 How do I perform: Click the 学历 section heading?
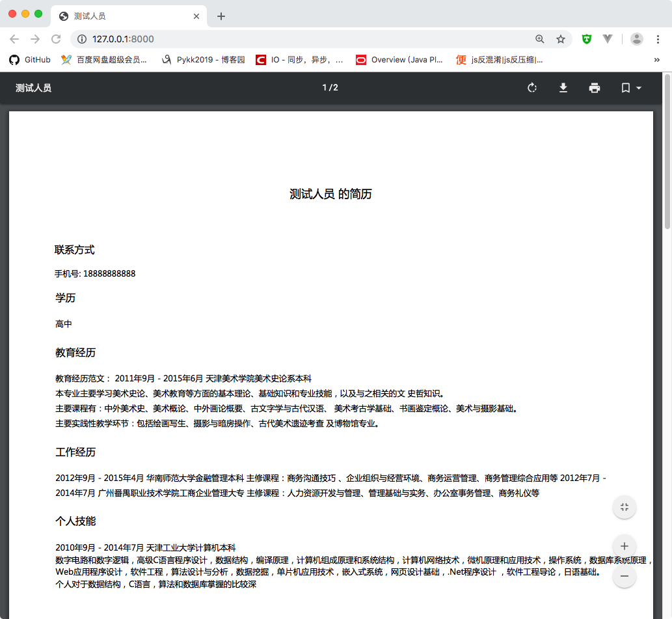(x=65, y=298)
